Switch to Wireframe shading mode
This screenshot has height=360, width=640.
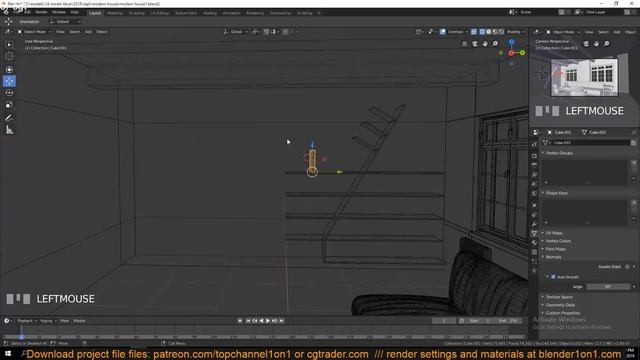pyautogui.click(x=482, y=32)
